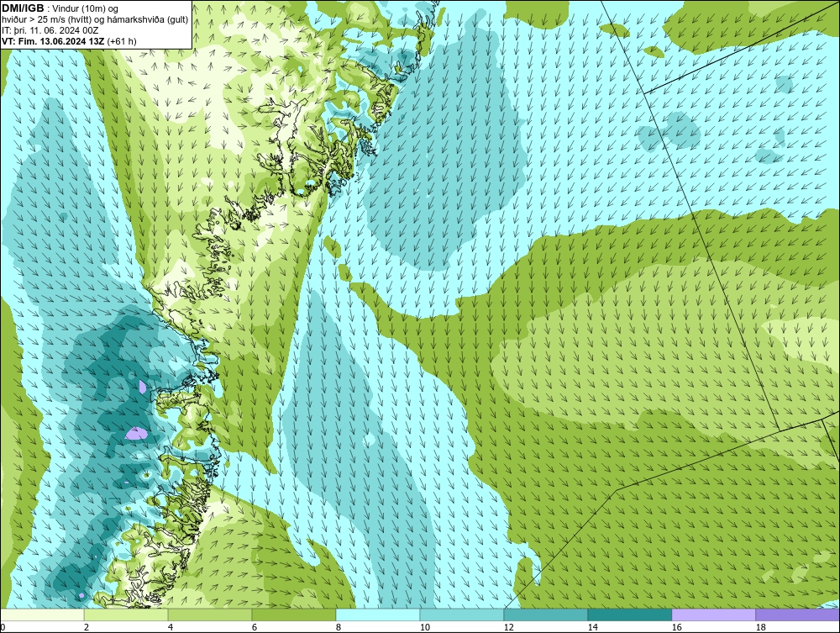Screen dimensions: 840x633
Task: Click the 'VT: Fim. 13.06.2024 13Z' valid time
Action: (x=53, y=41)
